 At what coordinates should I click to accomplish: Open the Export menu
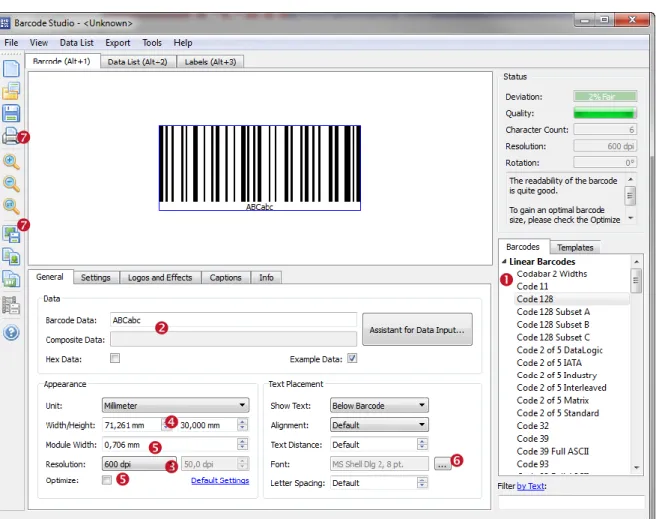[x=118, y=43]
